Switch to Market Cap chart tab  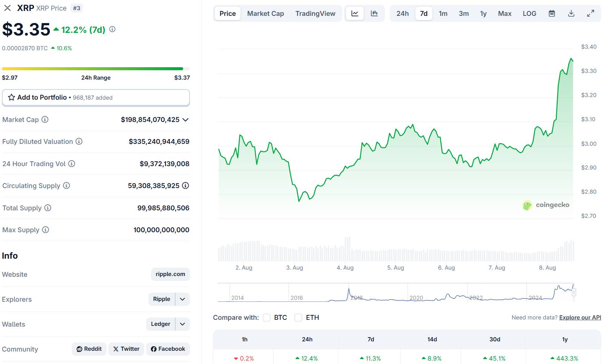[x=265, y=14]
